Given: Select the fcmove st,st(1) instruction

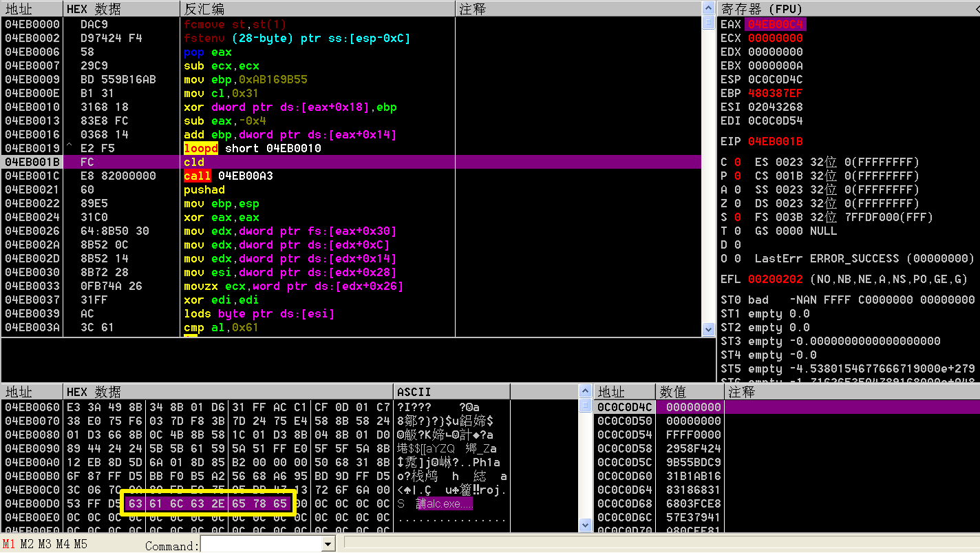Looking at the screenshot, I should tap(235, 24).
